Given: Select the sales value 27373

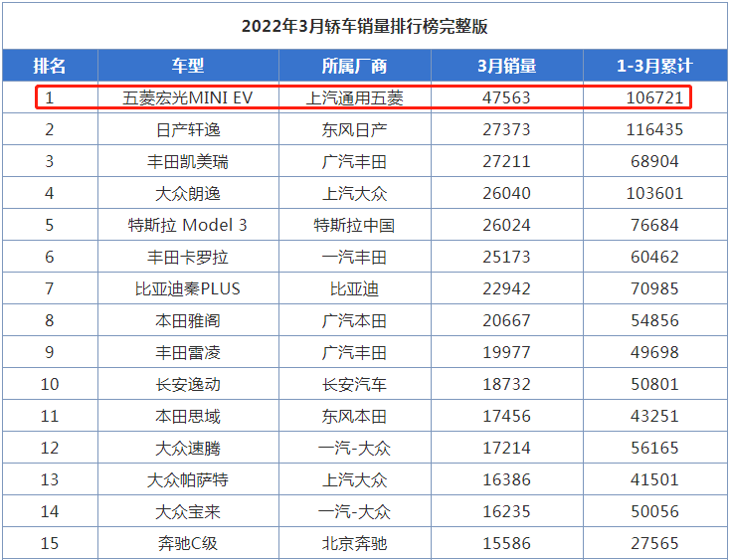Looking at the screenshot, I should click(507, 129).
